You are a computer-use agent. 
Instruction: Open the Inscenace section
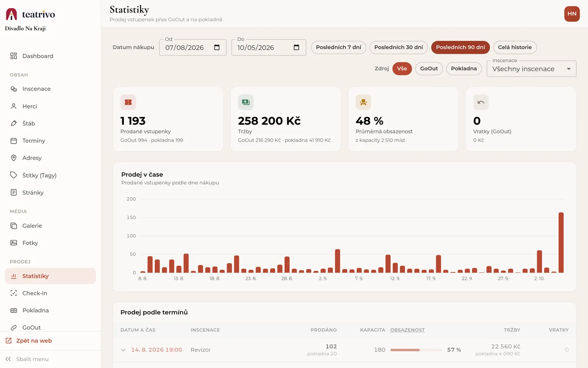coord(50,89)
